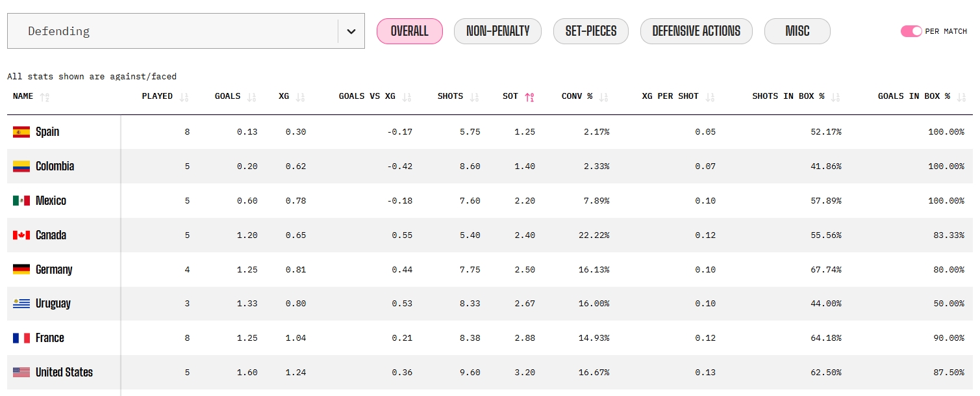Click the GOALS column sort icon
The height and width of the screenshot is (396, 980).
(251, 97)
